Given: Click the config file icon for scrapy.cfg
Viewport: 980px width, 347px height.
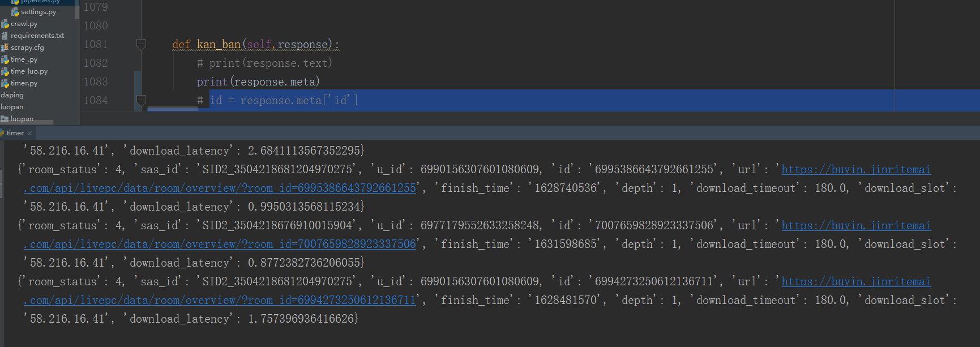Looking at the screenshot, I should click(5, 48).
